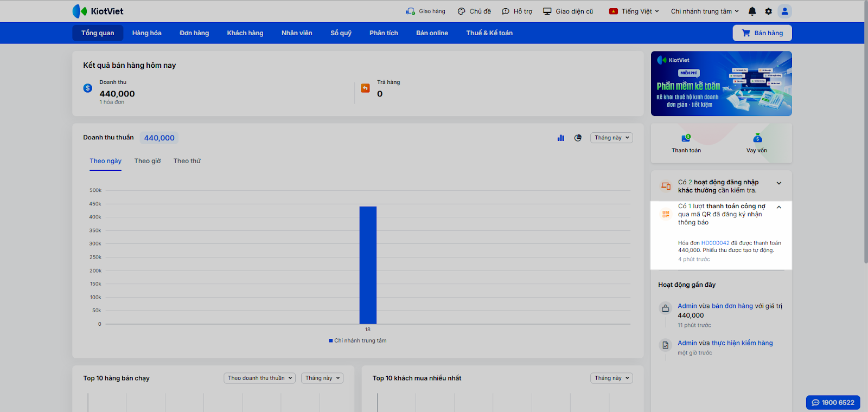Click Admin link in sale activity
This screenshot has width=868, height=412.
[687, 306]
